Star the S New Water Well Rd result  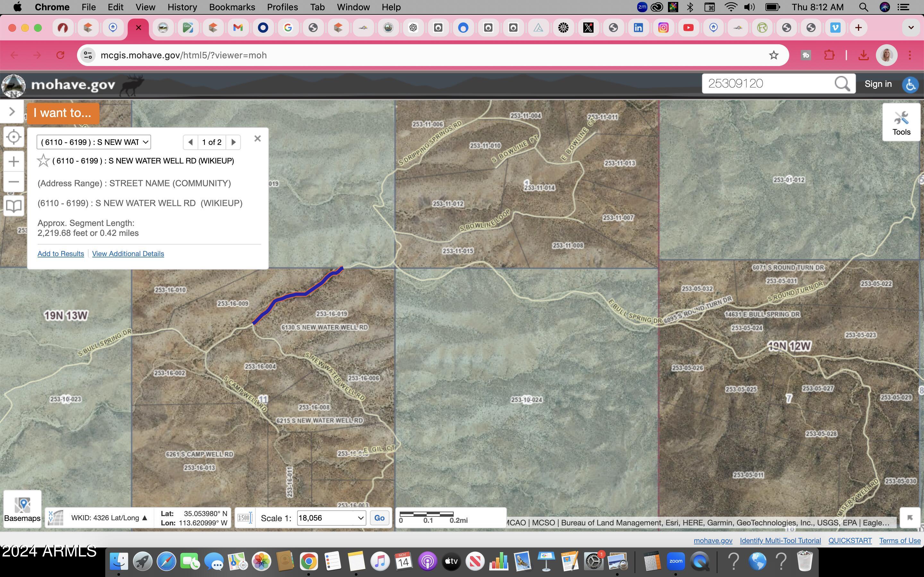[43, 161]
